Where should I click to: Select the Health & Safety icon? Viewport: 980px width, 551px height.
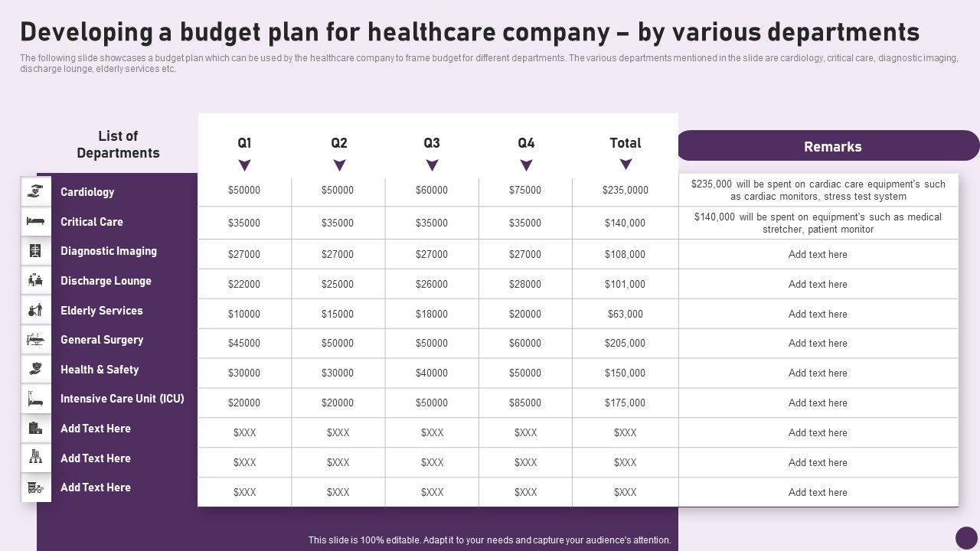[x=35, y=370]
